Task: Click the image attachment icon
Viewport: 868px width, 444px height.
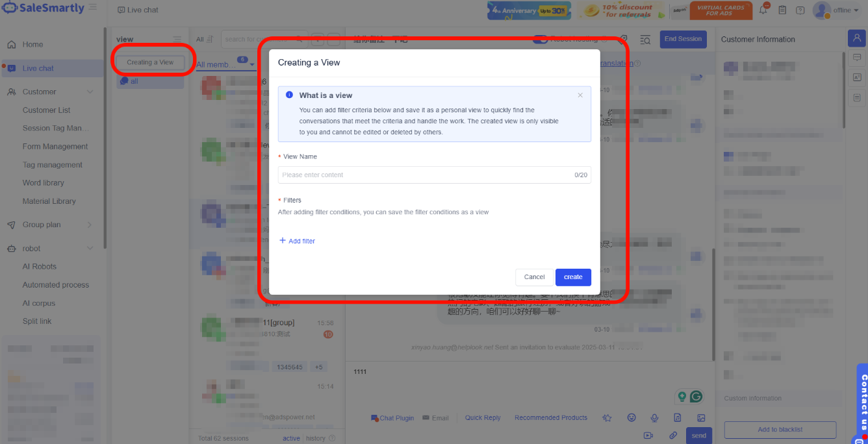Action: point(701,417)
